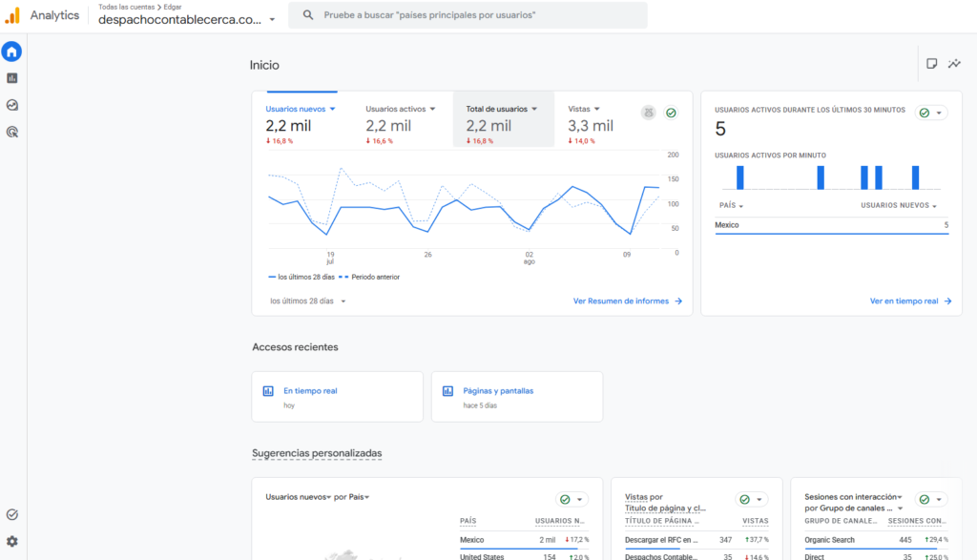Click the green check on the realtime card
The width and height of the screenshot is (977, 560).
(925, 113)
